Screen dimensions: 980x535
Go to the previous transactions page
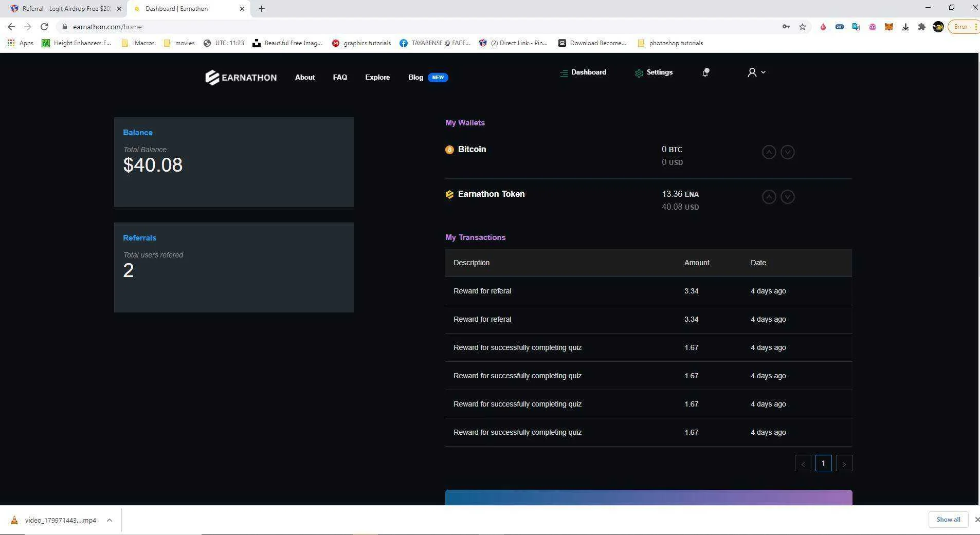coord(803,464)
